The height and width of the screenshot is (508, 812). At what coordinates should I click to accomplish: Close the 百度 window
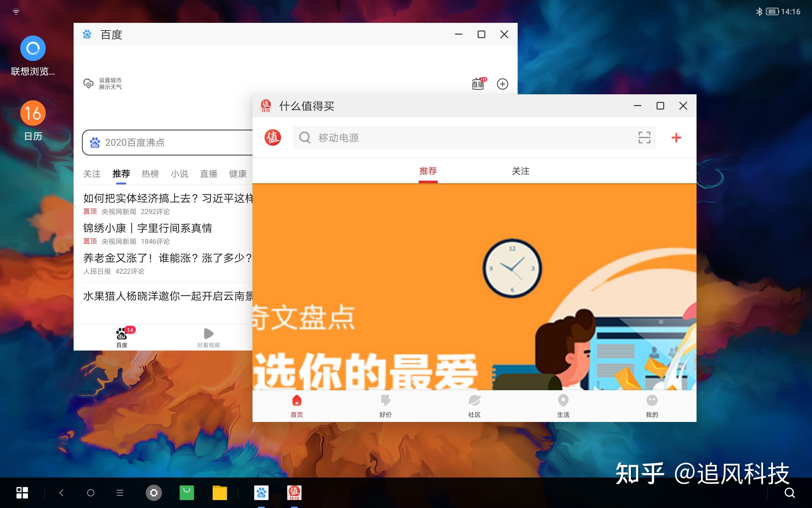pyautogui.click(x=504, y=34)
